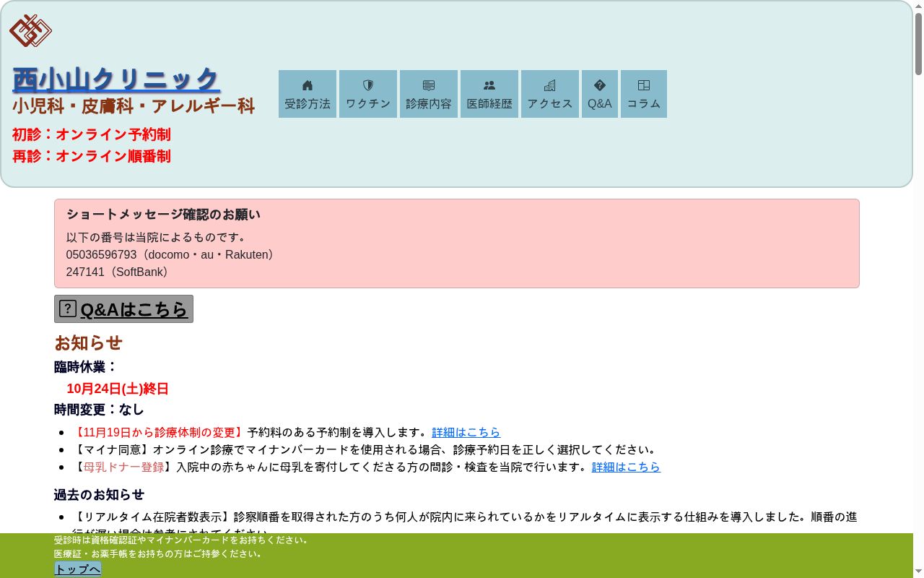Click the columns icon for コラム

click(644, 85)
